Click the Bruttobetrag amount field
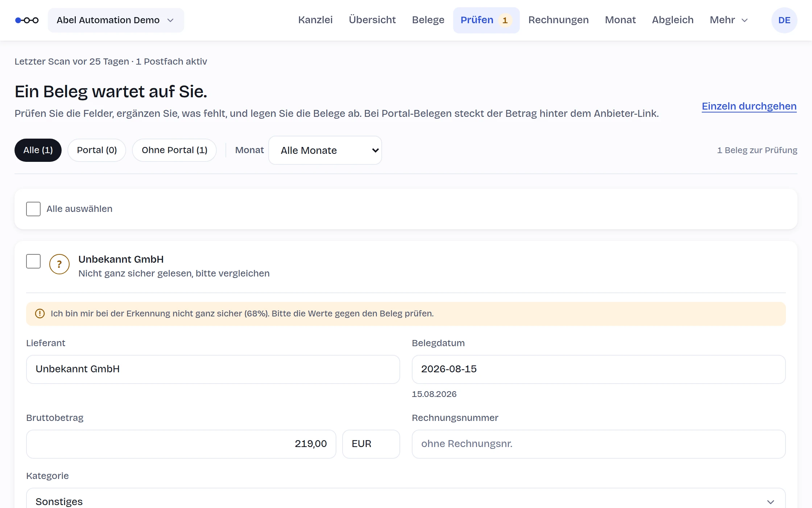The height and width of the screenshot is (508, 812). click(x=181, y=444)
